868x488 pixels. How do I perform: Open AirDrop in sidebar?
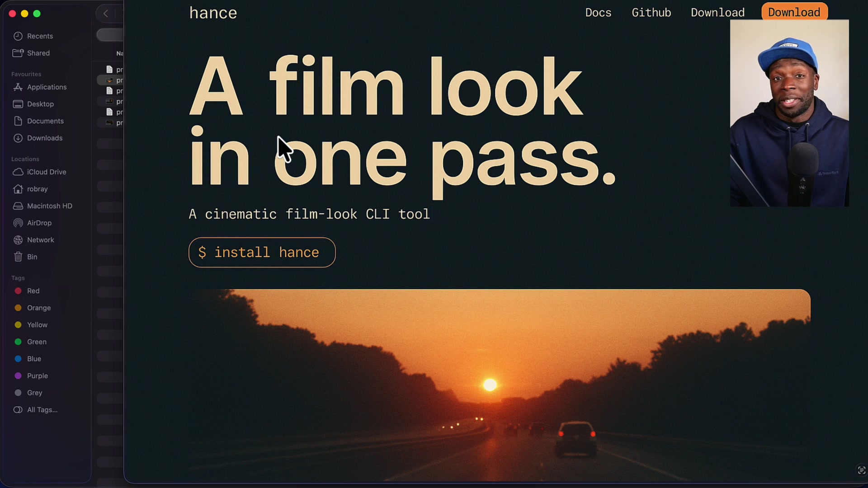(x=39, y=223)
